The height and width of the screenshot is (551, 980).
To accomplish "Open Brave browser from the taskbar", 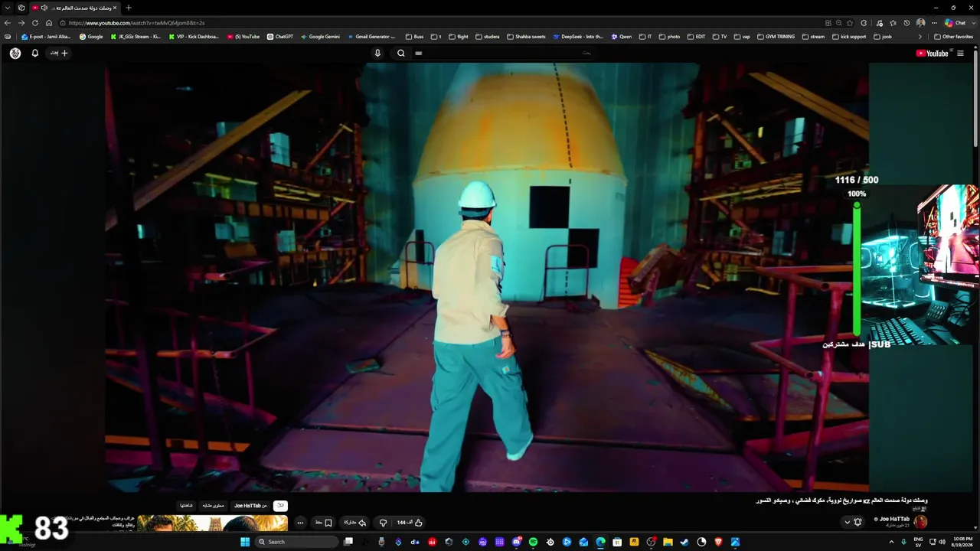I will (718, 542).
